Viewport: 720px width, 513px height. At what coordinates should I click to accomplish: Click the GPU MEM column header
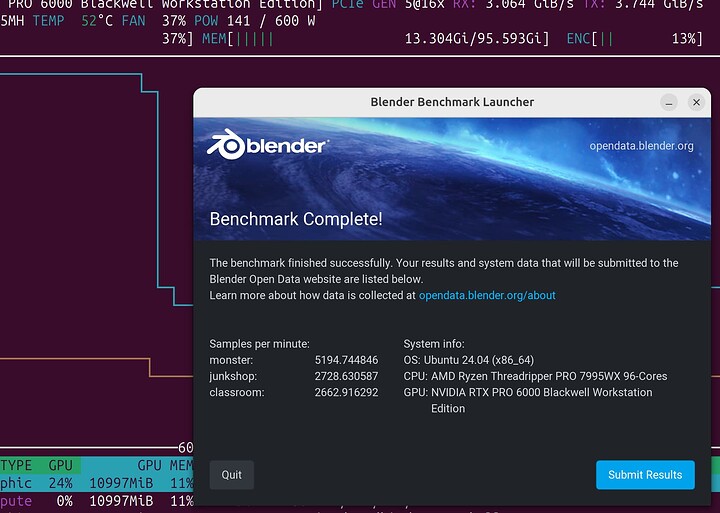click(x=165, y=465)
